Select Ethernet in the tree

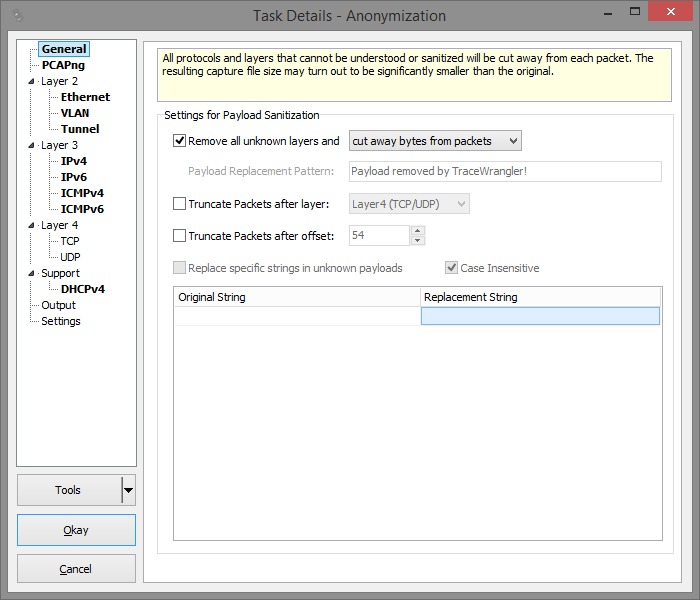click(x=85, y=97)
